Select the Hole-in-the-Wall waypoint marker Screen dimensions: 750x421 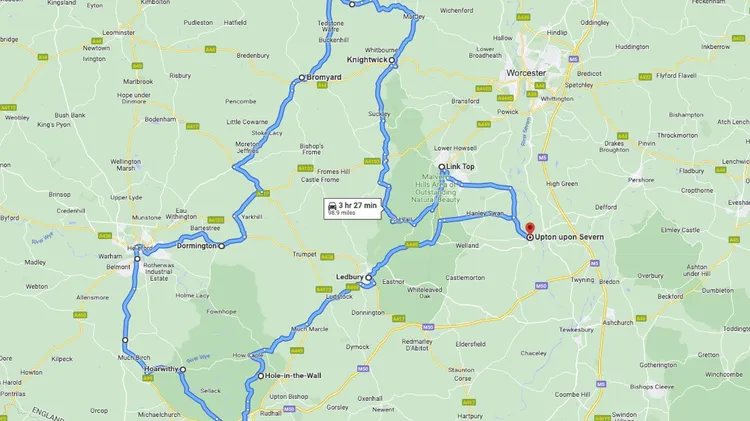pos(261,376)
